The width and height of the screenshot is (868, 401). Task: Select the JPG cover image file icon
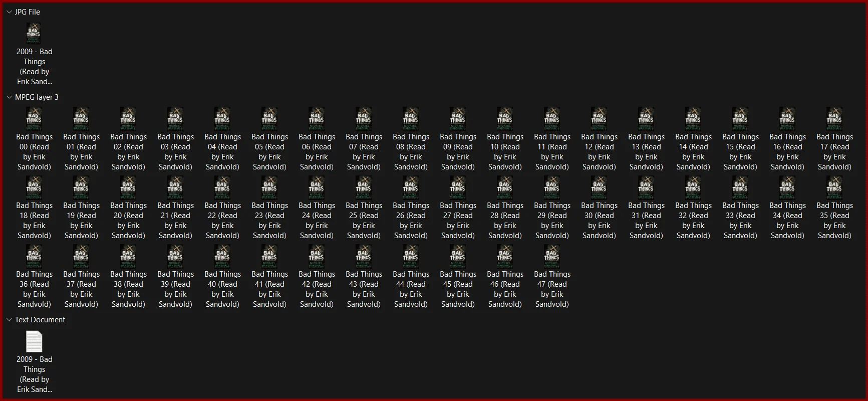(x=34, y=34)
